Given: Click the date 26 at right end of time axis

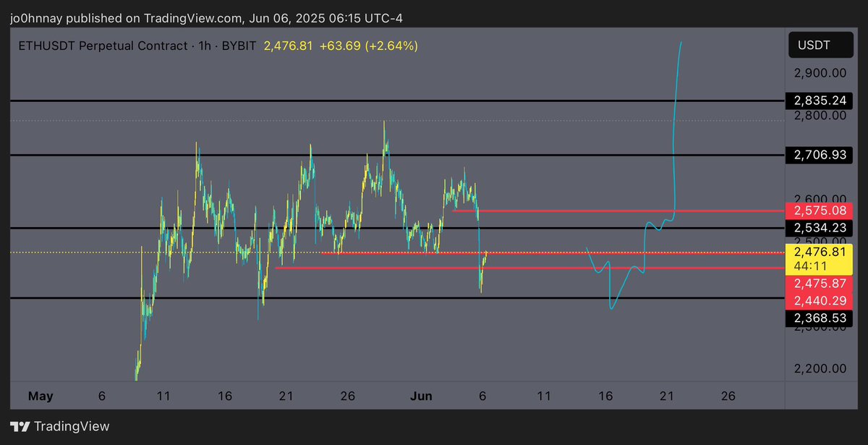Looking at the screenshot, I should 728,396.
